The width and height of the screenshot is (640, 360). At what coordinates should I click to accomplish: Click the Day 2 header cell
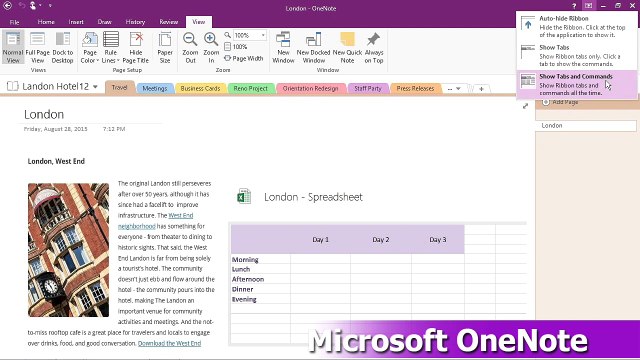pos(381,240)
